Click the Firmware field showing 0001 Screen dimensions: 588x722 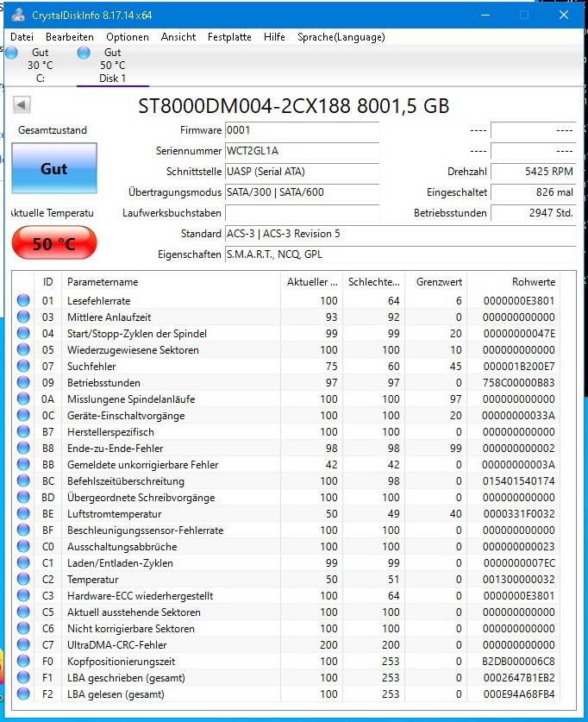click(303, 130)
